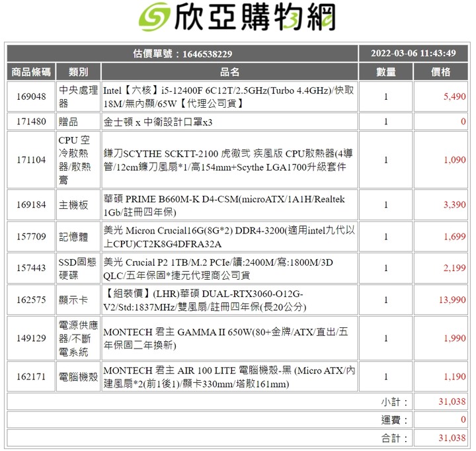This screenshot has height=451, width=476.
Task: Click the price 1,190
Action: tap(454, 377)
